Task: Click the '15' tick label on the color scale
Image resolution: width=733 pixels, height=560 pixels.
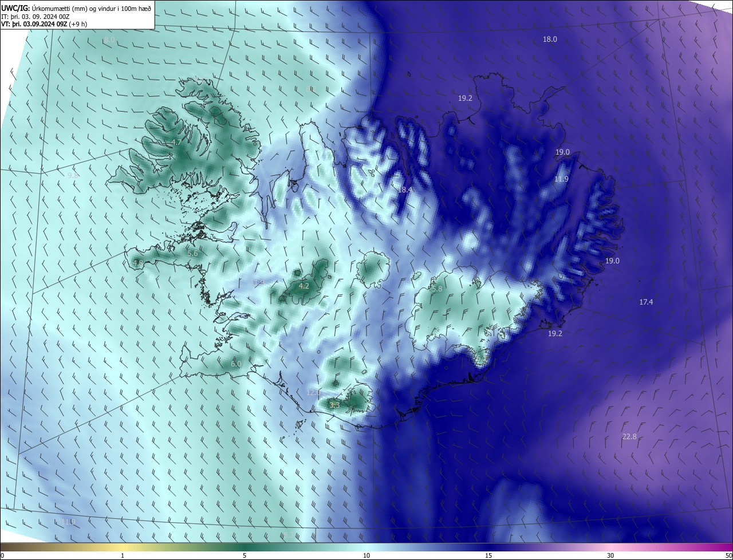Action: click(x=488, y=555)
